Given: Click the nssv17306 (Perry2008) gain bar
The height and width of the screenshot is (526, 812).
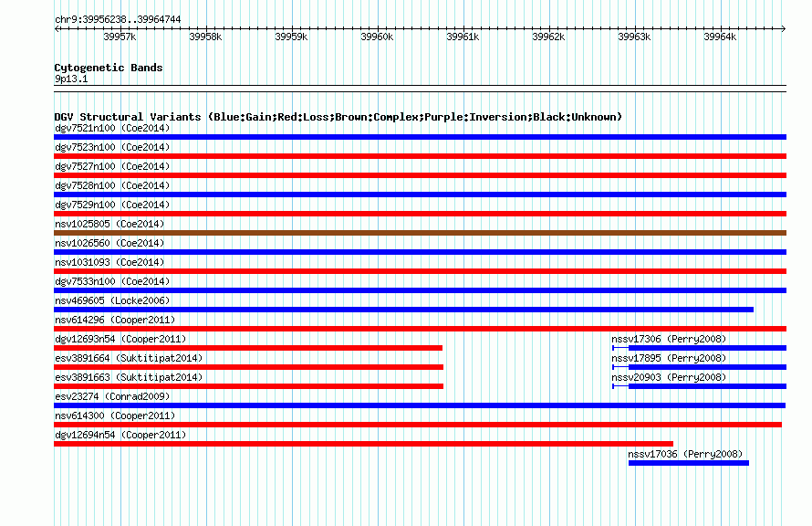Looking at the screenshot, I should point(699,348).
